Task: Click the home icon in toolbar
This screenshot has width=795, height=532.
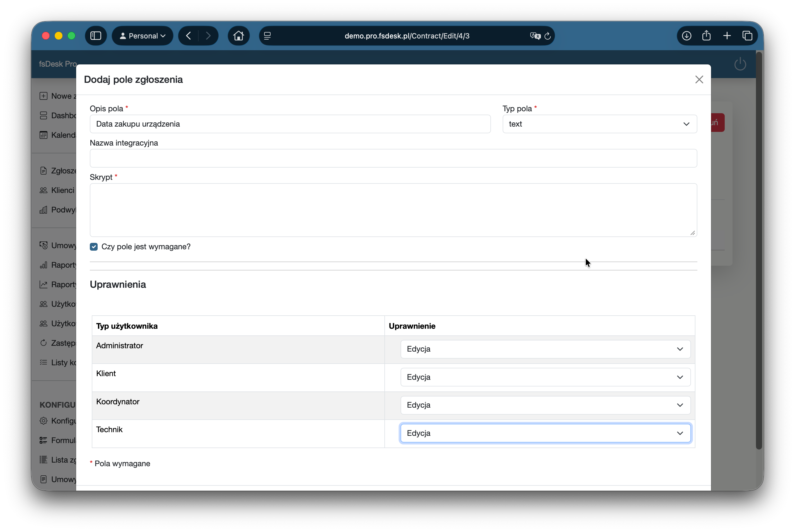Action: [238, 36]
